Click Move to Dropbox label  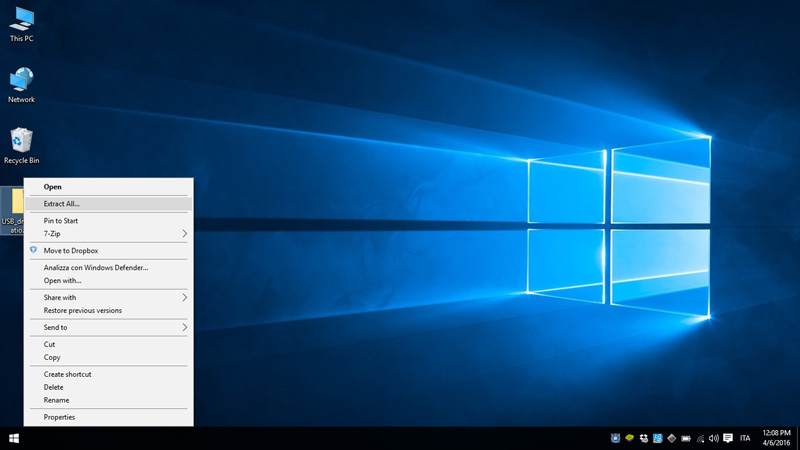click(71, 251)
